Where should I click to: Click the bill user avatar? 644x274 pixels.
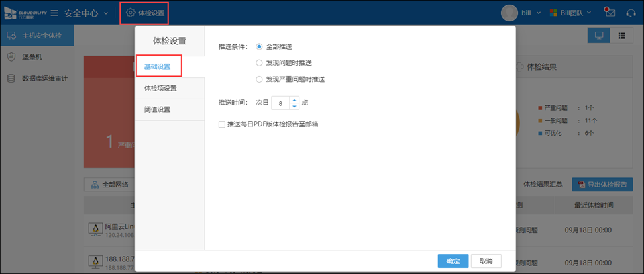509,13
